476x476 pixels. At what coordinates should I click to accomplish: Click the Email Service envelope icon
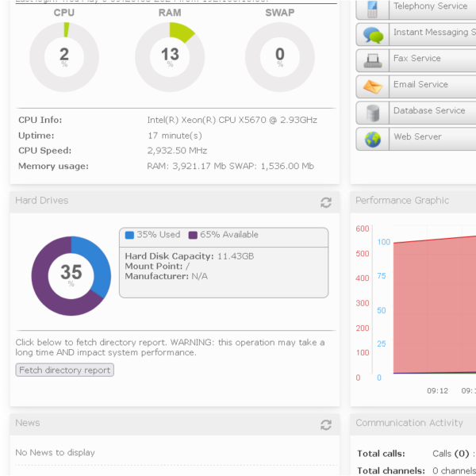[372, 86]
